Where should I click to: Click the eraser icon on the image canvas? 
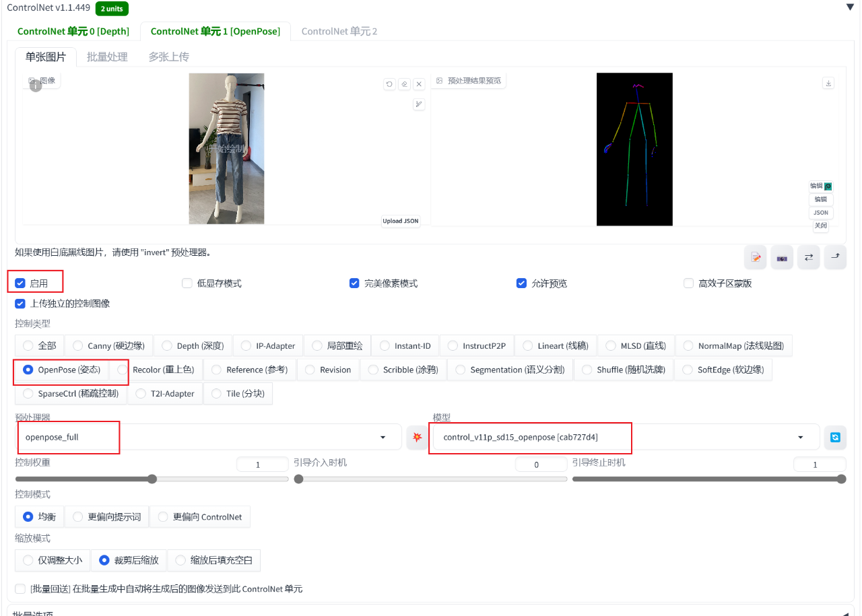click(x=404, y=84)
